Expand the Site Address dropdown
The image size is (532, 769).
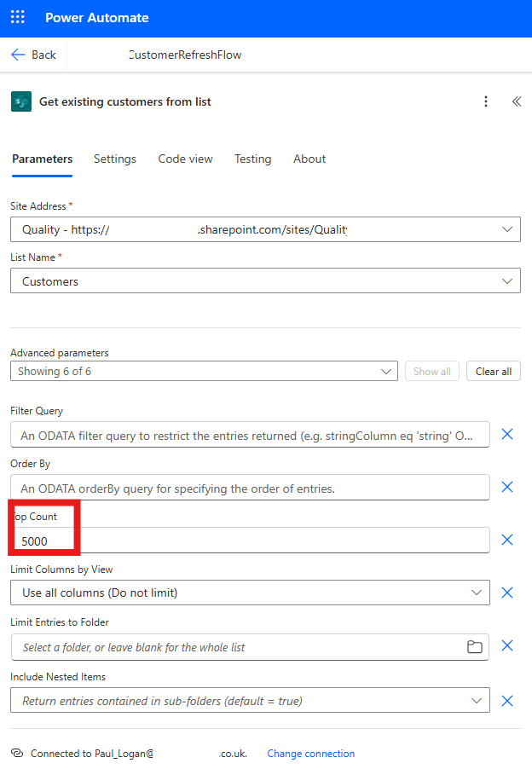click(507, 229)
